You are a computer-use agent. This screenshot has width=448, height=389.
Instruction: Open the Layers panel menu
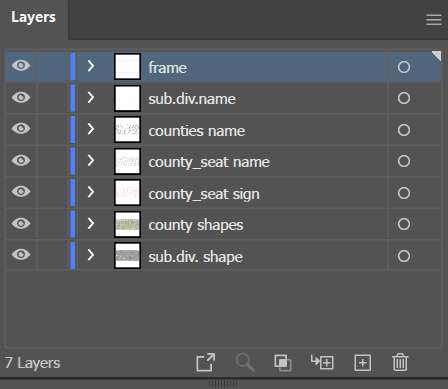coord(434,20)
